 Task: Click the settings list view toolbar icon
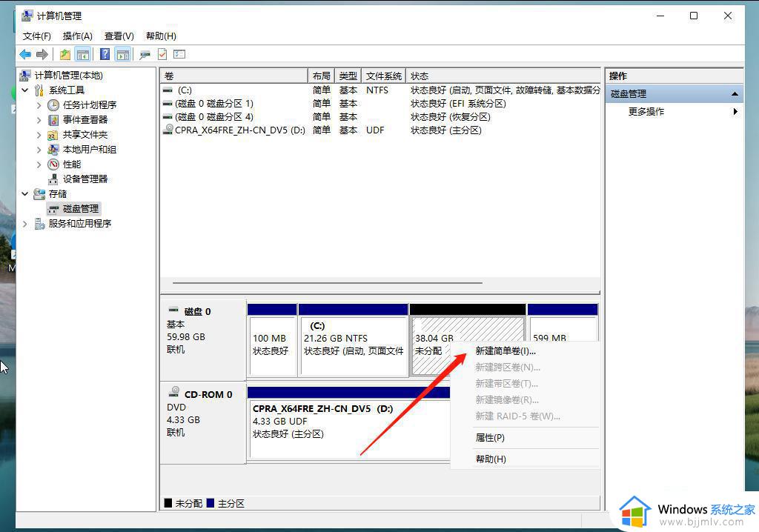coord(179,54)
